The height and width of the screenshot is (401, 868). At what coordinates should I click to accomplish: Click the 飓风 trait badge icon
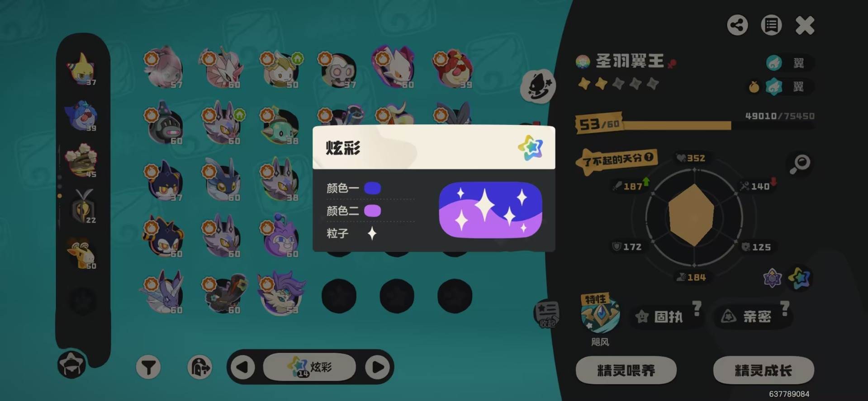click(x=600, y=312)
